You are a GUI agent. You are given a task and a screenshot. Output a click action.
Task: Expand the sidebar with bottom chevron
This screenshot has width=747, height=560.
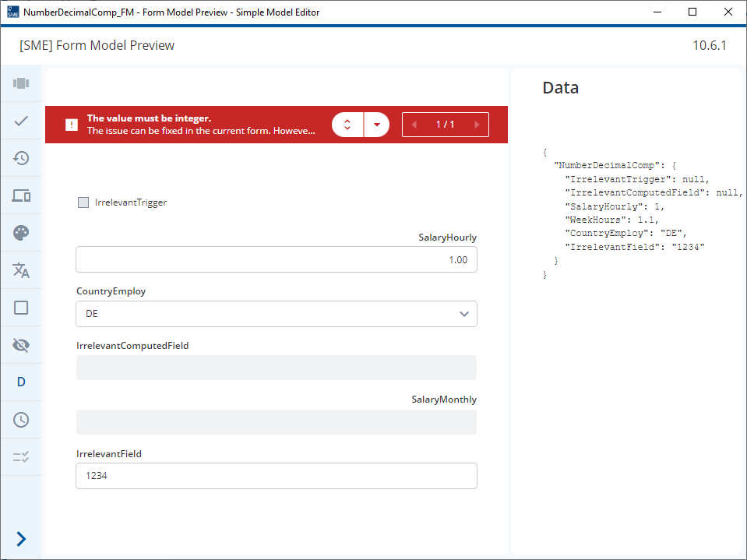pyautogui.click(x=21, y=539)
